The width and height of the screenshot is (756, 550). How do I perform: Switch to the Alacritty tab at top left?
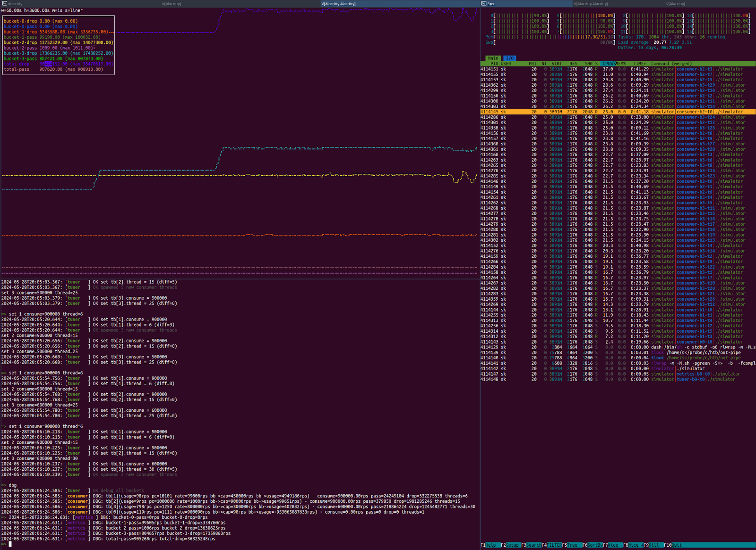tap(80, 3)
